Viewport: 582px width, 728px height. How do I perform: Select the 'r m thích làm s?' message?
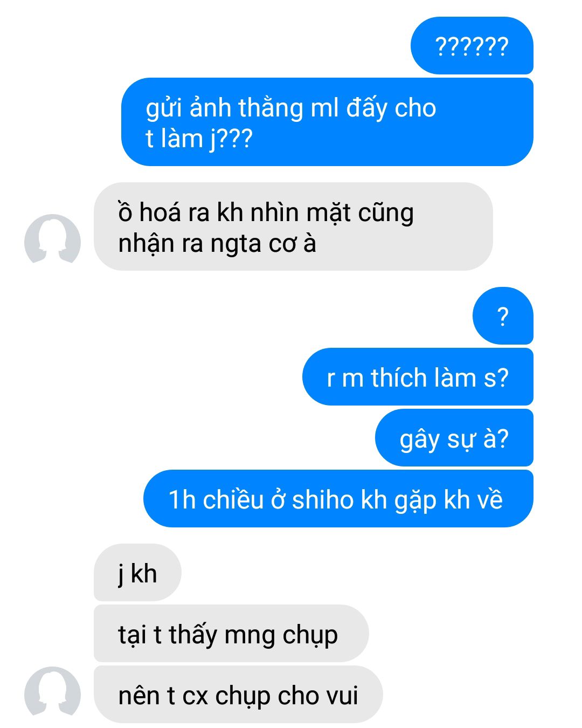[x=418, y=377]
